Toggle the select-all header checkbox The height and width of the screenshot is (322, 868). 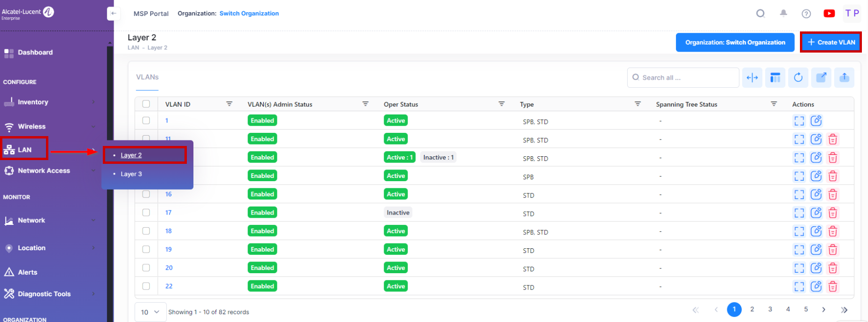click(x=146, y=104)
